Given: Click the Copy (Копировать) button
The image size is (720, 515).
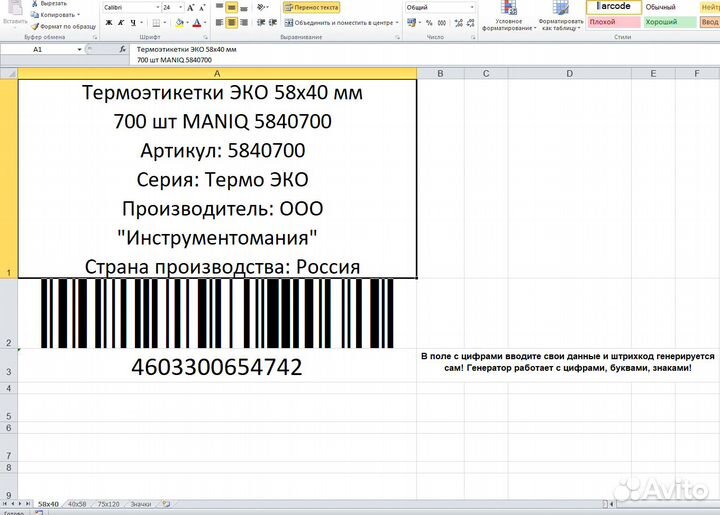Looking at the screenshot, I should coord(55,15).
